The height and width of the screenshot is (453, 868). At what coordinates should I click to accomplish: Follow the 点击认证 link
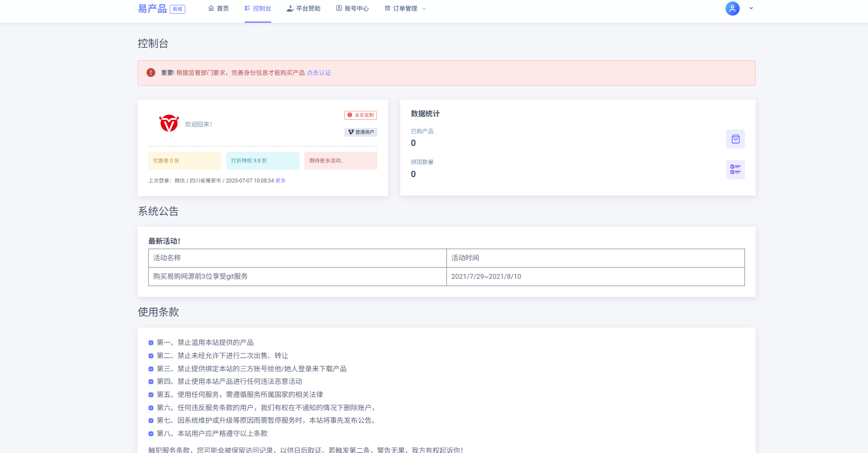coord(319,73)
